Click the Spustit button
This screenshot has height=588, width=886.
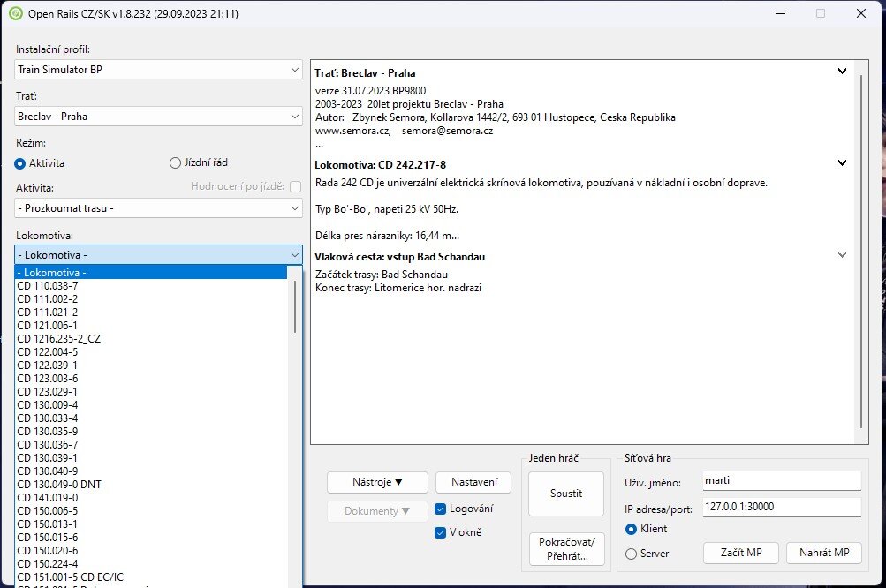566,494
